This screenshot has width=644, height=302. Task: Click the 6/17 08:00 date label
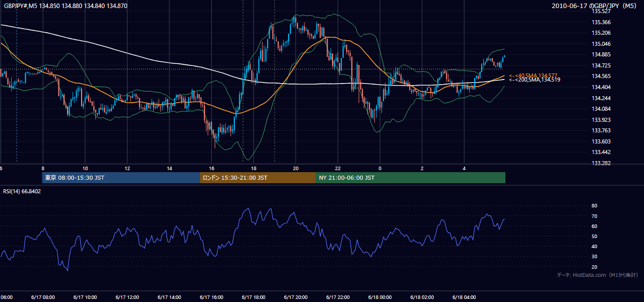(x=42, y=297)
